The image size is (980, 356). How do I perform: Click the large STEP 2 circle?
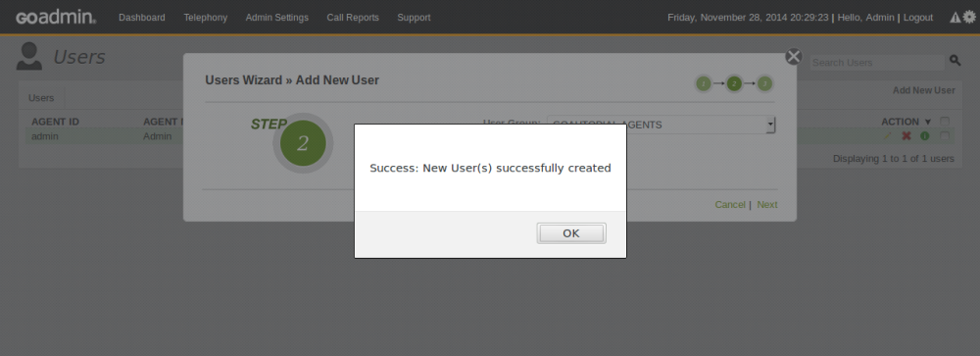303,143
